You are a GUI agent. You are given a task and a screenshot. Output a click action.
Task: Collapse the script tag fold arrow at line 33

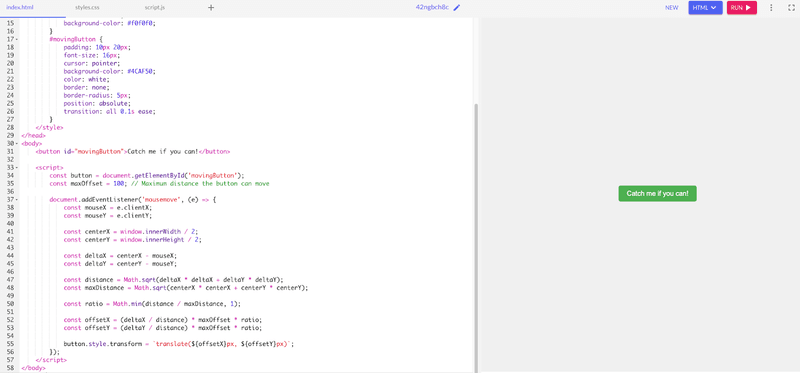tap(17, 167)
